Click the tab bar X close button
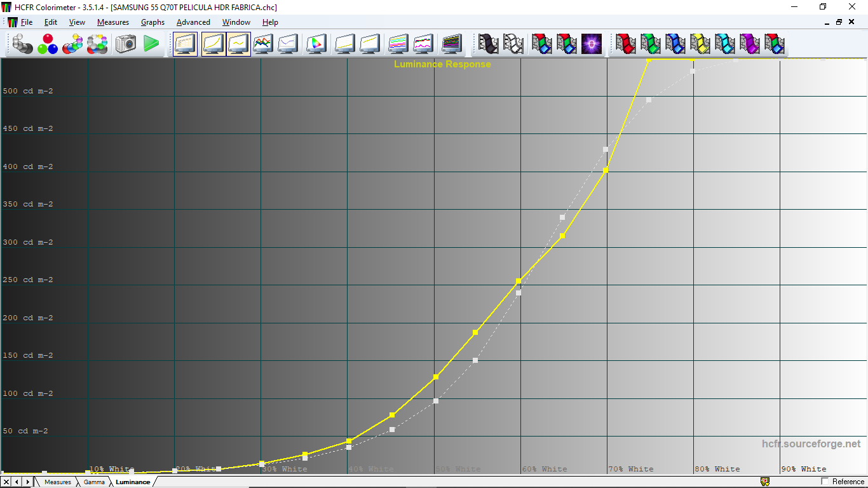Image resolution: width=868 pixels, height=488 pixels. [x=6, y=482]
